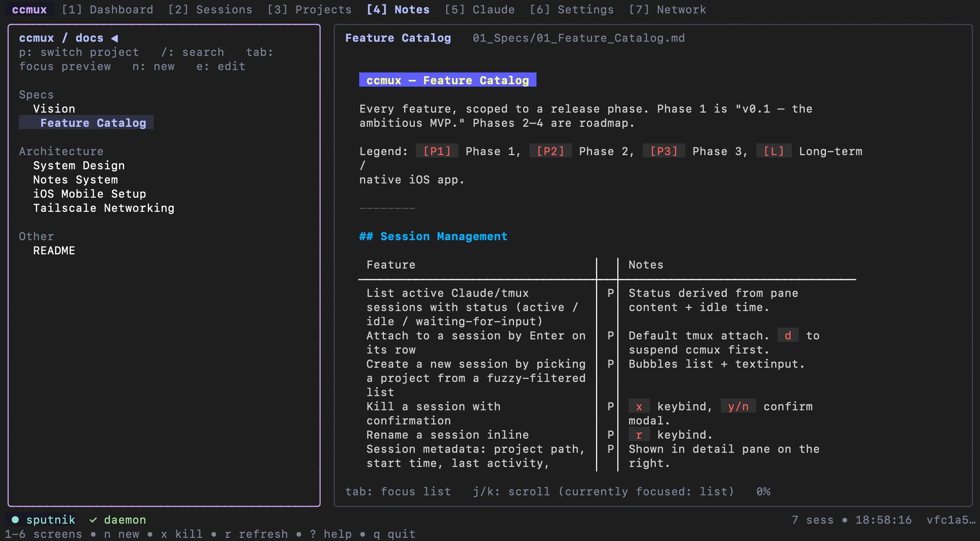Click the '? help' hint in bottom bar
Screen dimensions: 980x541
(x=331, y=534)
